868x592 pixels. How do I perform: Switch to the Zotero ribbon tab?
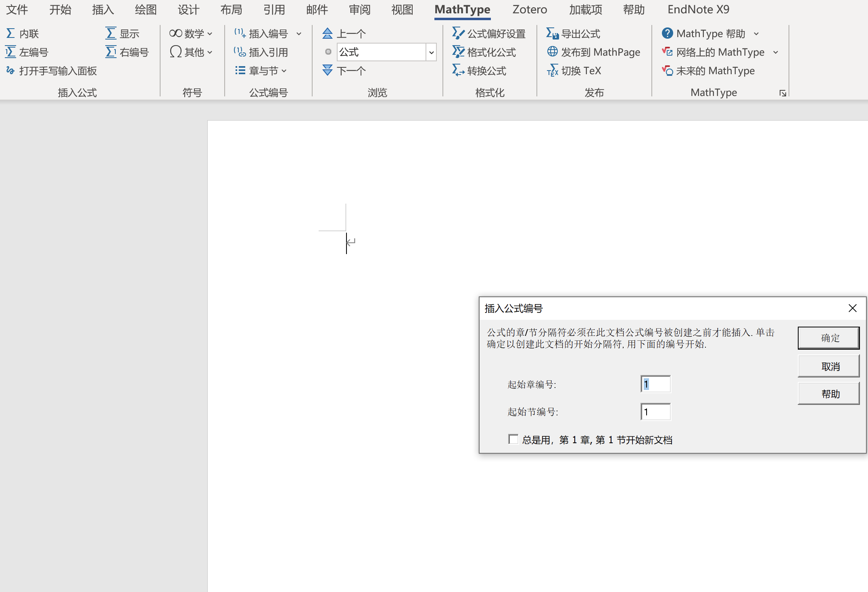(529, 9)
